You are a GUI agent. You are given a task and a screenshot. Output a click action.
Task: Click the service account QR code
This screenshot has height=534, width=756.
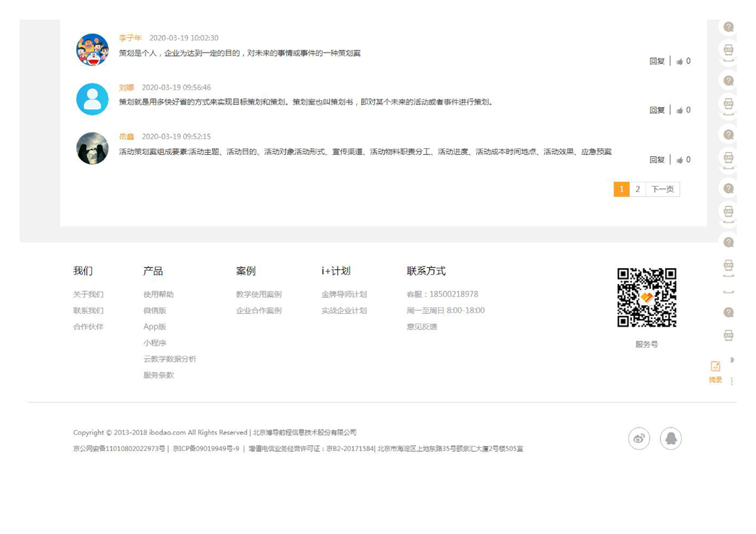point(646,297)
